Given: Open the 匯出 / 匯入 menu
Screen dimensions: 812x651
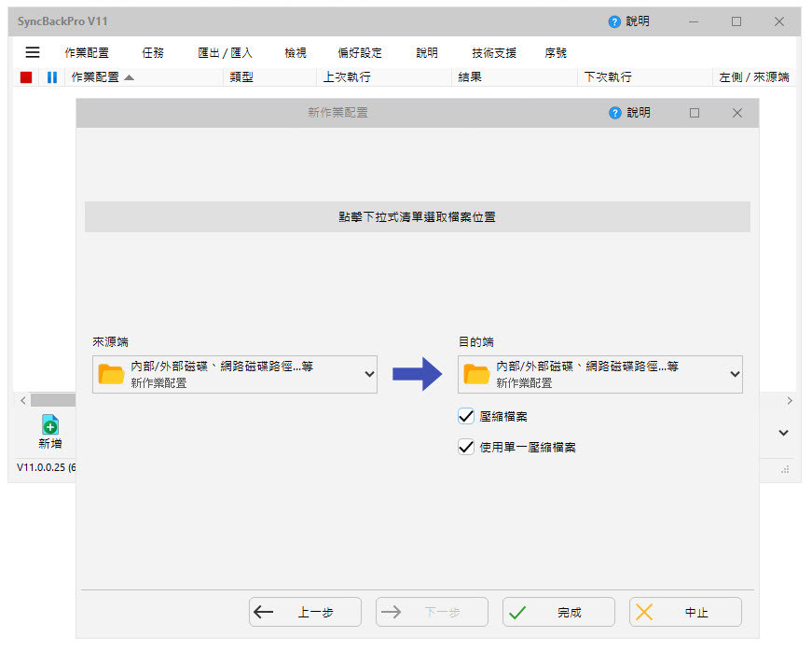Looking at the screenshot, I should pos(225,53).
